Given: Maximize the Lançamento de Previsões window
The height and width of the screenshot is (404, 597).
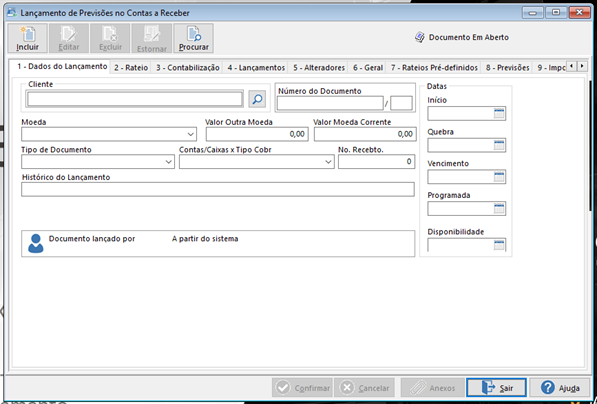Looking at the screenshot, I should tap(556, 13).
